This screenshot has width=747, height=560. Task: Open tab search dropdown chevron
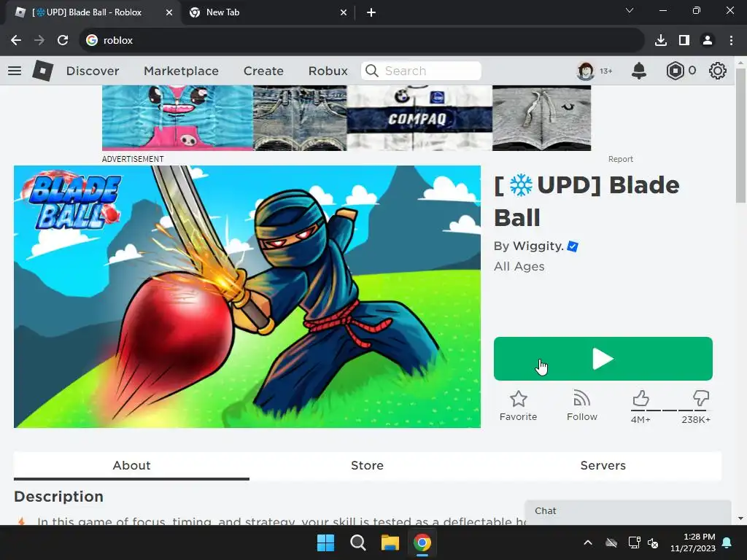(630, 10)
